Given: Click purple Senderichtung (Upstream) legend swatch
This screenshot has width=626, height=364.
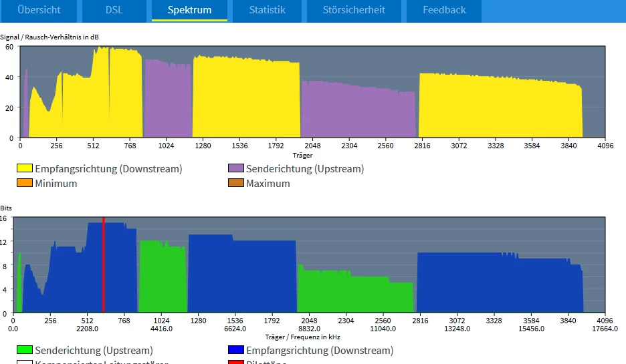Looking at the screenshot, I should coord(235,168).
